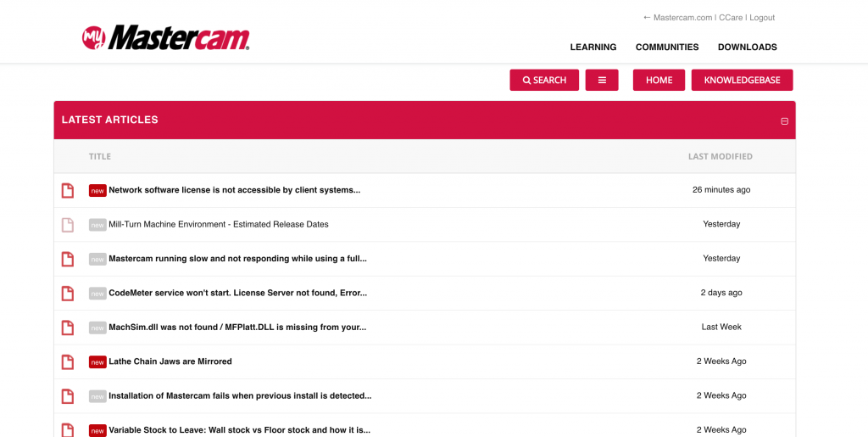Open article Variable Stock to Leave: Wall stock

click(240, 430)
